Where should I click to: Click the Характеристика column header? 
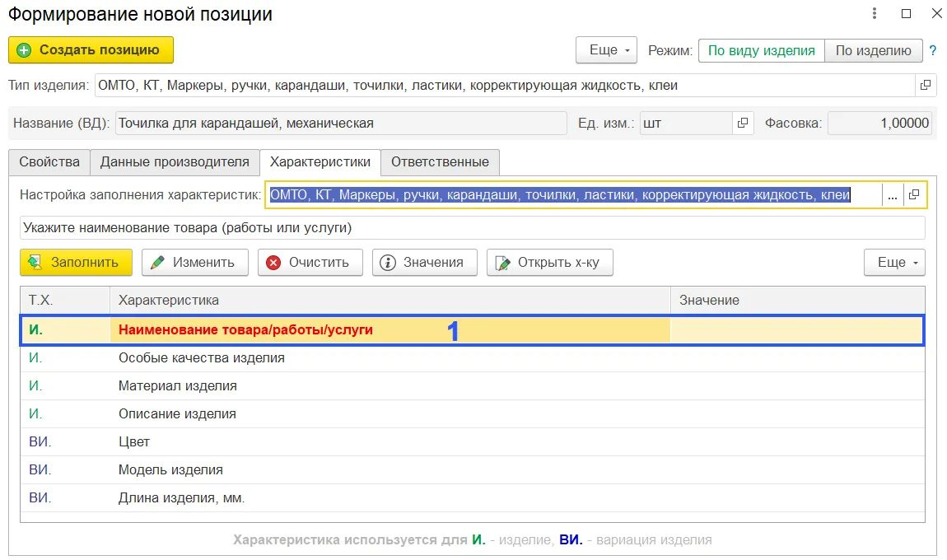pos(390,301)
